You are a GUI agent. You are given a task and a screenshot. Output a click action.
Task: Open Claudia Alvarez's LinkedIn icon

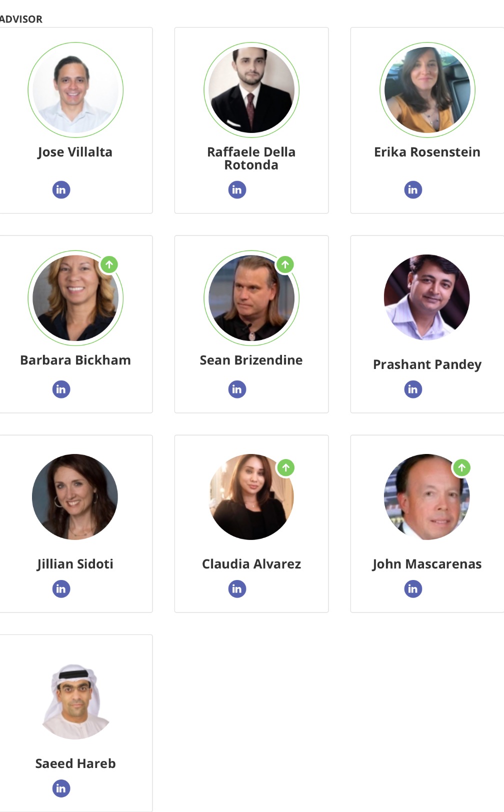[x=237, y=588]
